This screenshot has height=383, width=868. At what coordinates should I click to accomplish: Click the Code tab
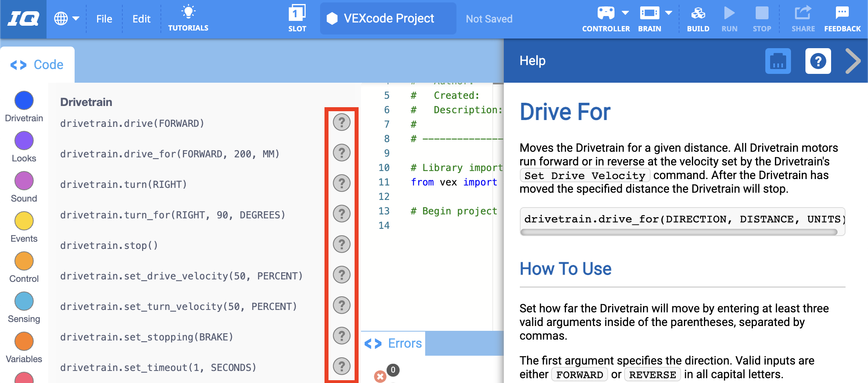click(x=38, y=64)
